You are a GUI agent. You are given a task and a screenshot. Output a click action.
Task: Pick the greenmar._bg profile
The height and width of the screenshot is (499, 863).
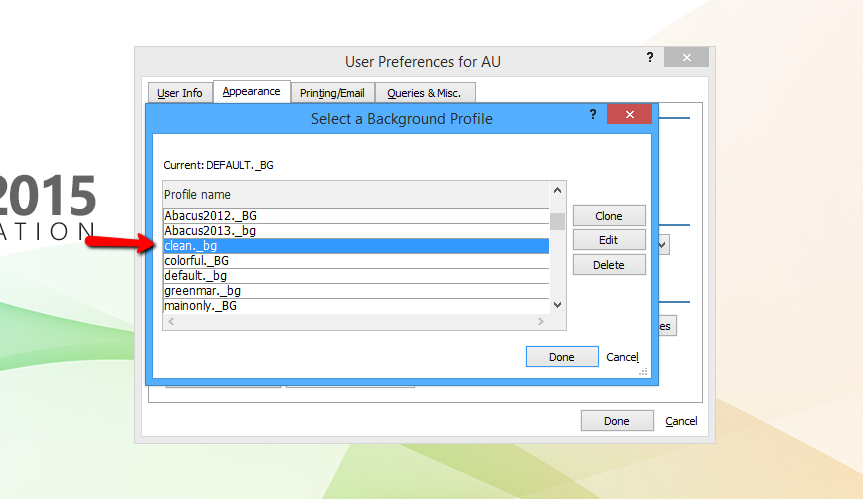tap(356, 290)
